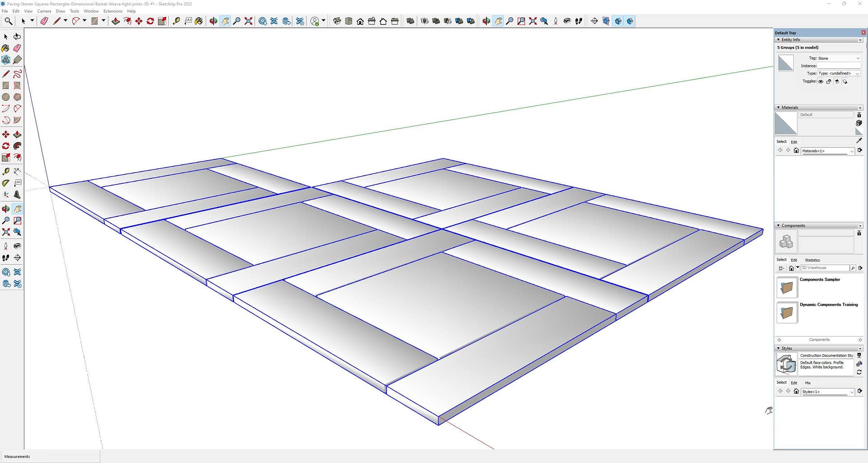Toggle visibility eye in Entity Info

pyautogui.click(x=821, y=82)
